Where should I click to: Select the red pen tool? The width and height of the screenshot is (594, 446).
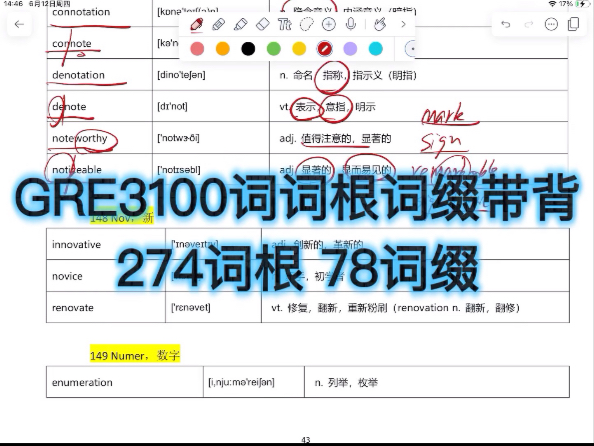pyautogui.click(x=197, y=25)
